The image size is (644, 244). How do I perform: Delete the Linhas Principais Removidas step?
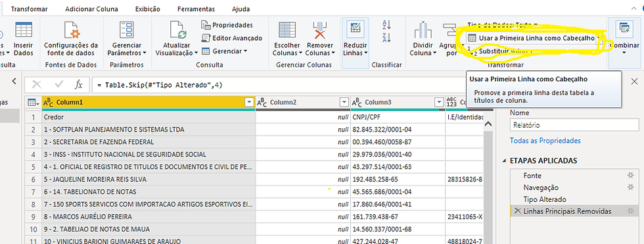tap(518, 211)
